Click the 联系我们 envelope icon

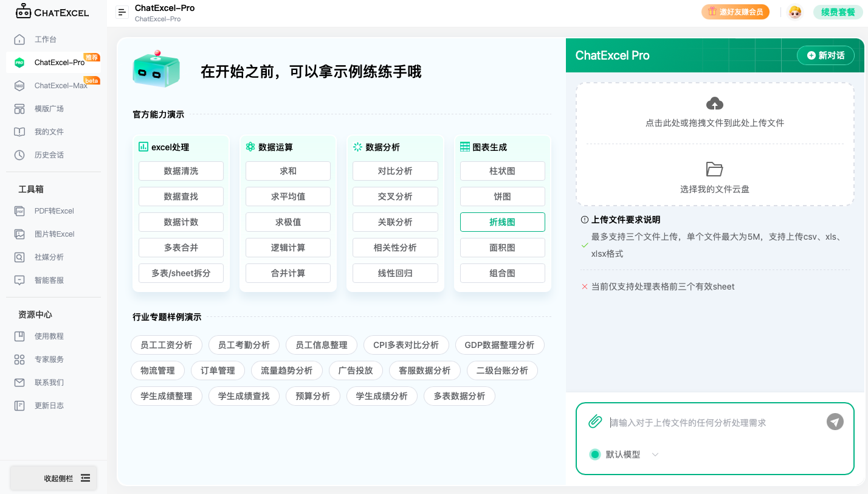coord(20,383)
